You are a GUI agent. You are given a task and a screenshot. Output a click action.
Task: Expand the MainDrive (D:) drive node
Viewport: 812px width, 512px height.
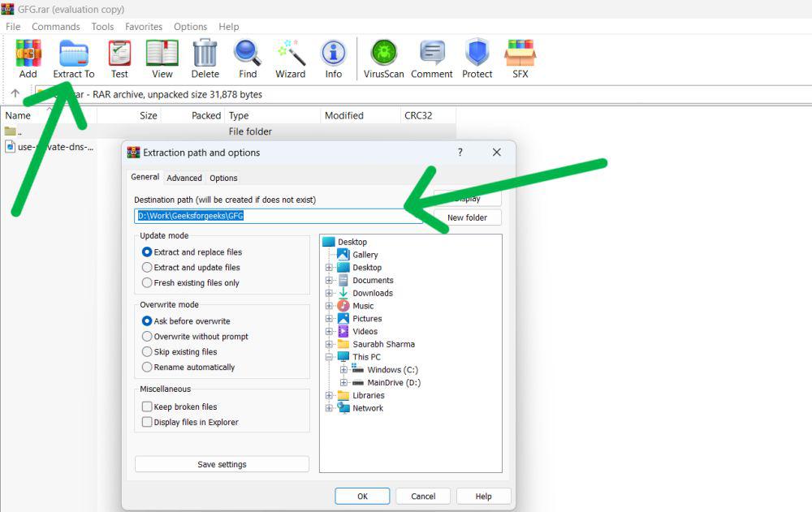(343, 382)
